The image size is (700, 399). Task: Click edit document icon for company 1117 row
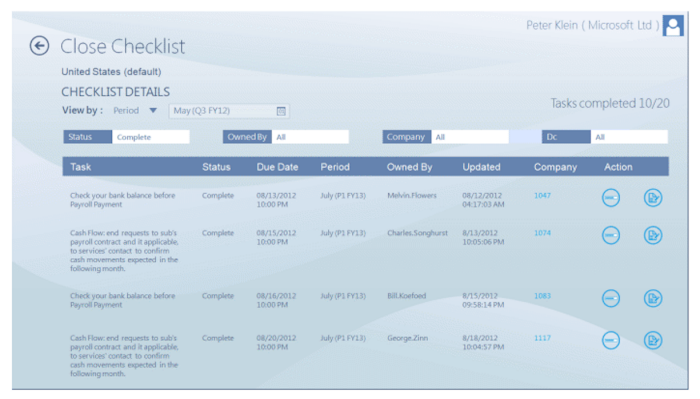(x=653, y=340)
